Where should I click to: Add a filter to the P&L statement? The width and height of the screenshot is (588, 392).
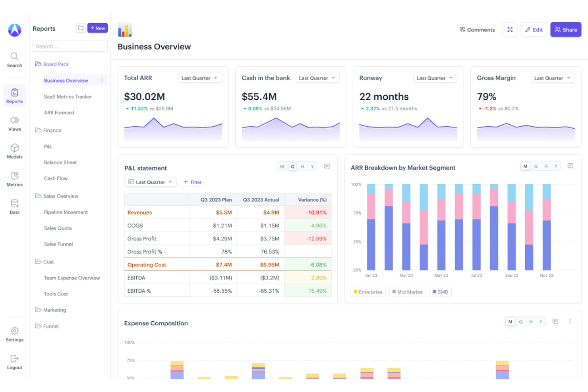[192, 182]
